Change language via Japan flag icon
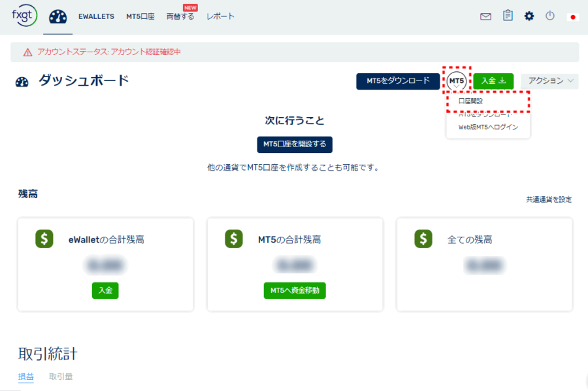 (572, 17)
